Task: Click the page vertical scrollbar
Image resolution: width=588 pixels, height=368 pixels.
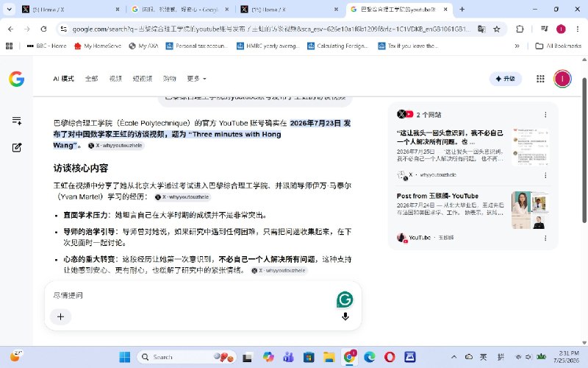Action: coord(584,150)
